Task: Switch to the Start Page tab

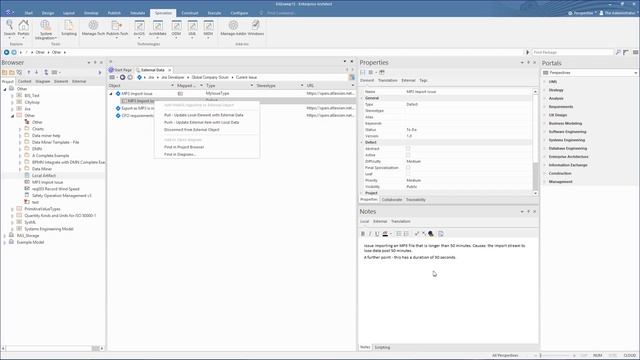Action: point(120,70)
